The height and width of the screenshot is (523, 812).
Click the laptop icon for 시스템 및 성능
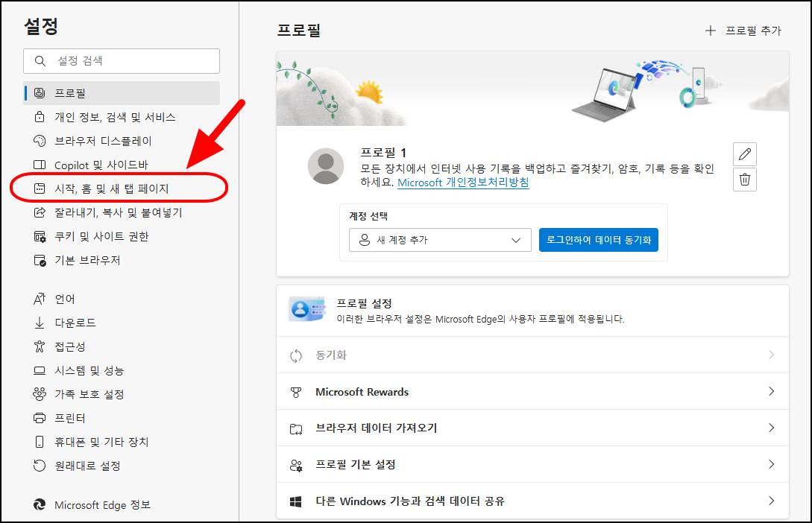coord(40,370)
